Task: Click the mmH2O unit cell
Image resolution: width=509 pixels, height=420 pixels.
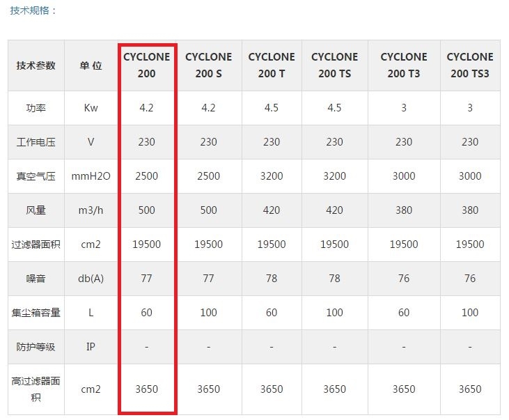Action: coord(91,176)
